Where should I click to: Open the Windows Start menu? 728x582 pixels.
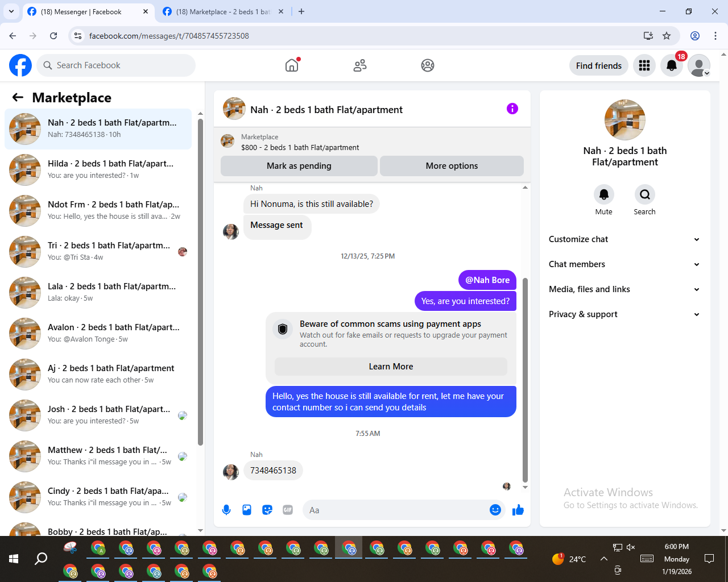pyautogui.click(x=14, y=559)
